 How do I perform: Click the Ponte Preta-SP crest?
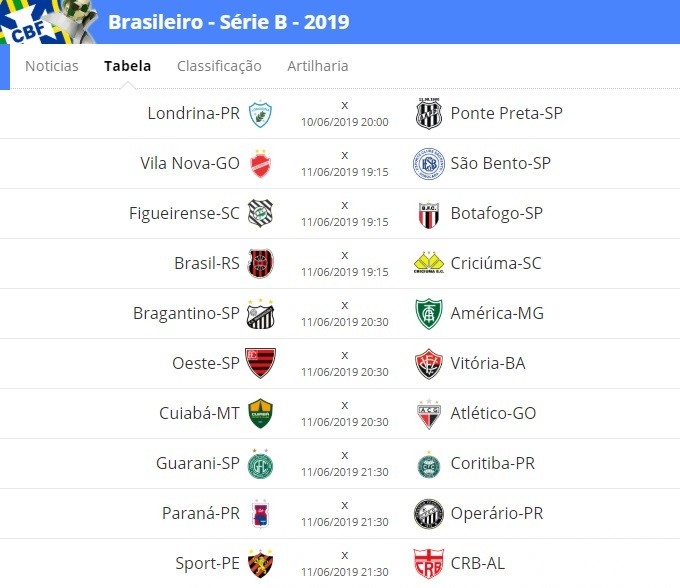[428, 114]
